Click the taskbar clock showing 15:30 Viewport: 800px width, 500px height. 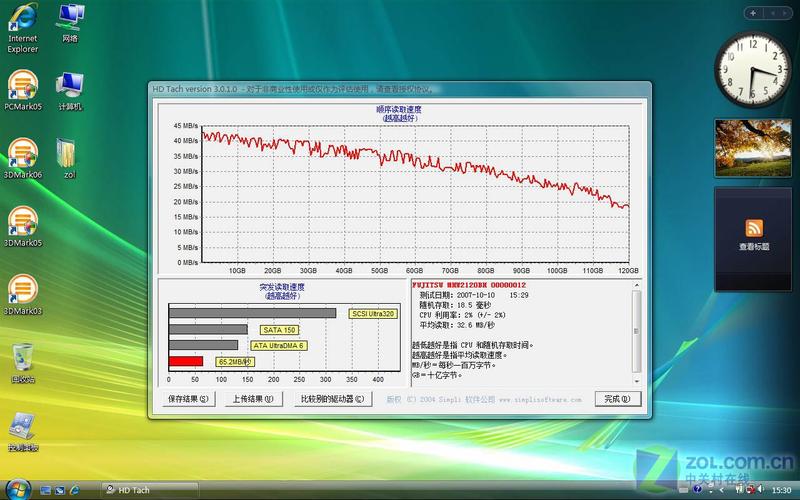click(781, 490)
